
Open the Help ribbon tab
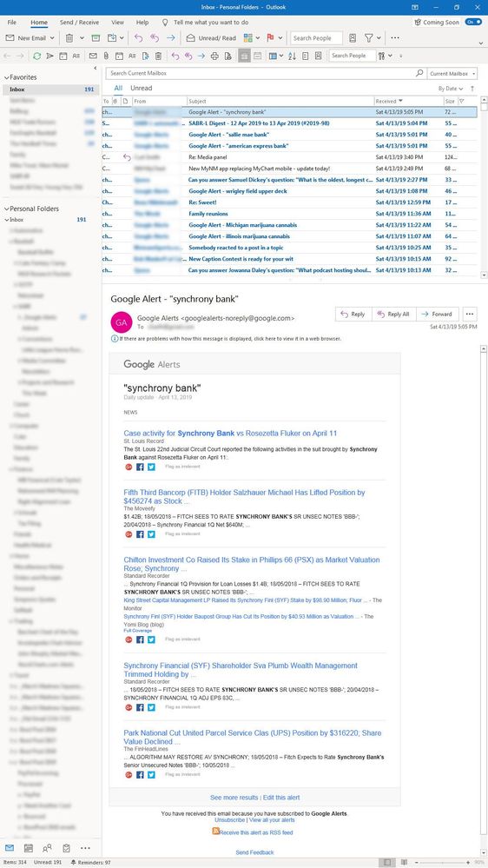click(142, 22)
